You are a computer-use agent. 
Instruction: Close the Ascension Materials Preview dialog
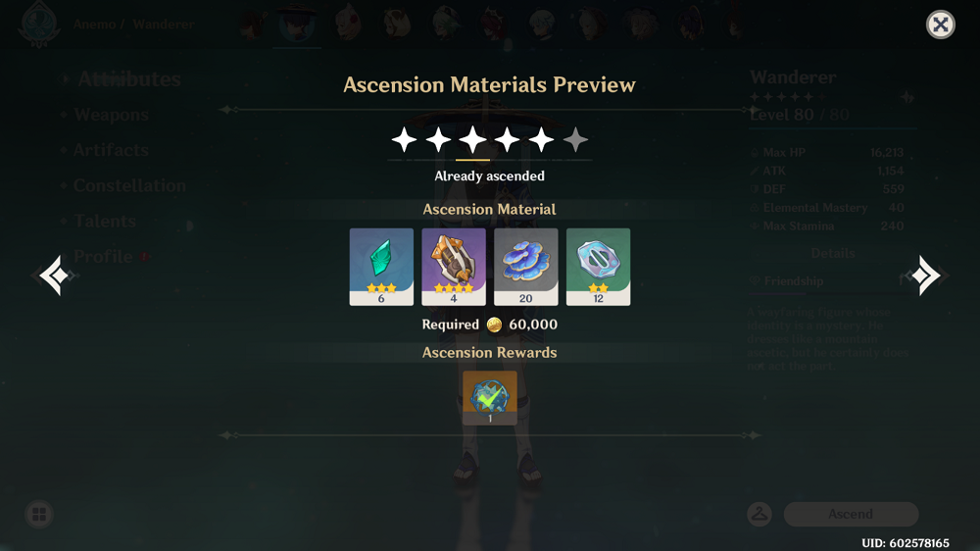(x=940, y=25)
